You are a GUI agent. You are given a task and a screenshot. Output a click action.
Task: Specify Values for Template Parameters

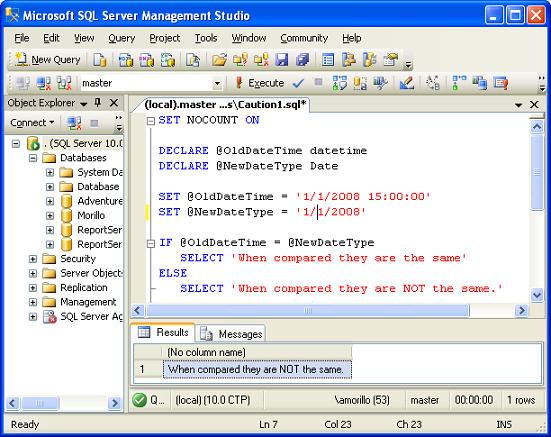433,83
